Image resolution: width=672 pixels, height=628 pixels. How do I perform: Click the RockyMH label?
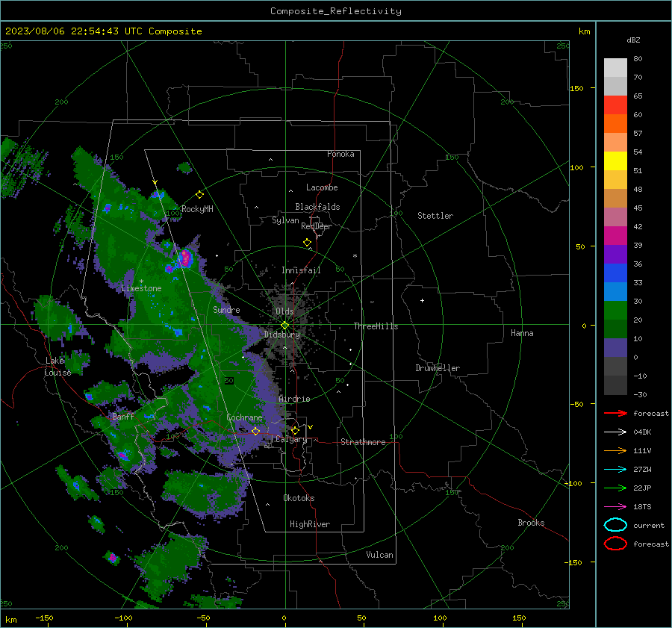197,209
